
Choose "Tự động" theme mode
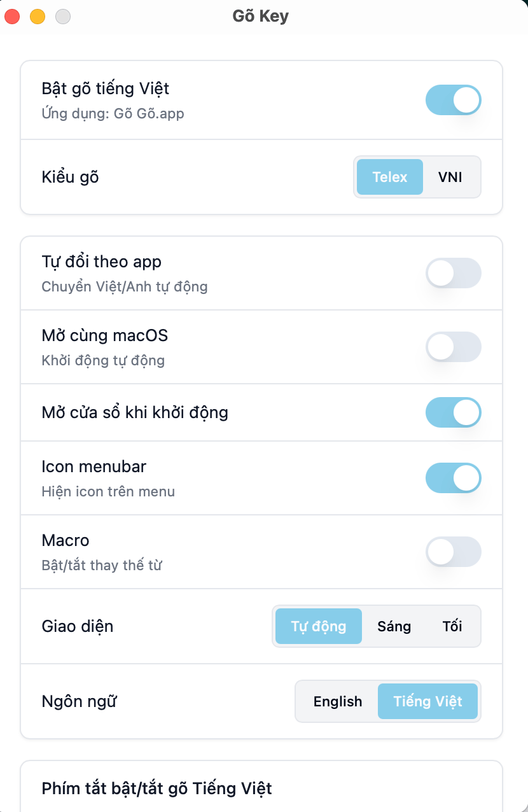318,626
